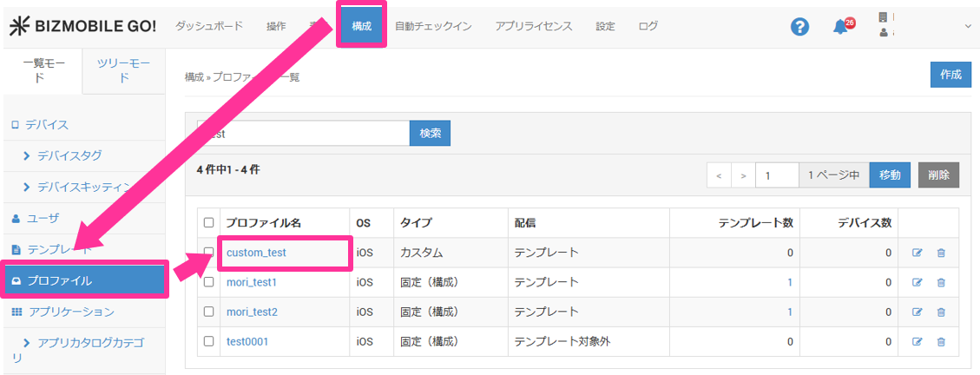The height and width of the screenshot is (375, 980).
Task: Click the 作成 button
Action: 950,75
